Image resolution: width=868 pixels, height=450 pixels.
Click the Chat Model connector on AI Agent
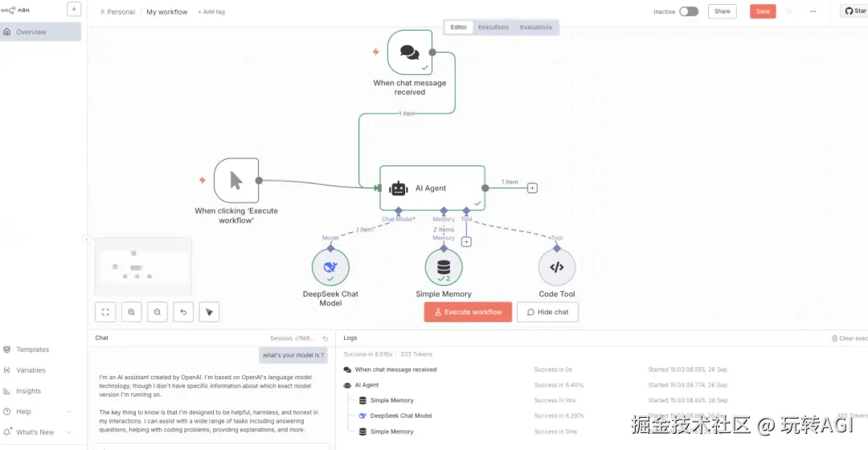(398, 211)
